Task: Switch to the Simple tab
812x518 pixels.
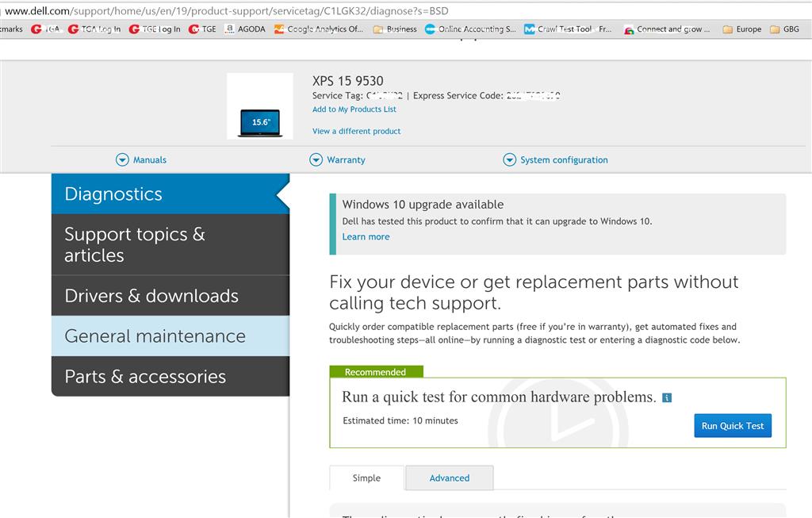Action: [x=366, y=478]
